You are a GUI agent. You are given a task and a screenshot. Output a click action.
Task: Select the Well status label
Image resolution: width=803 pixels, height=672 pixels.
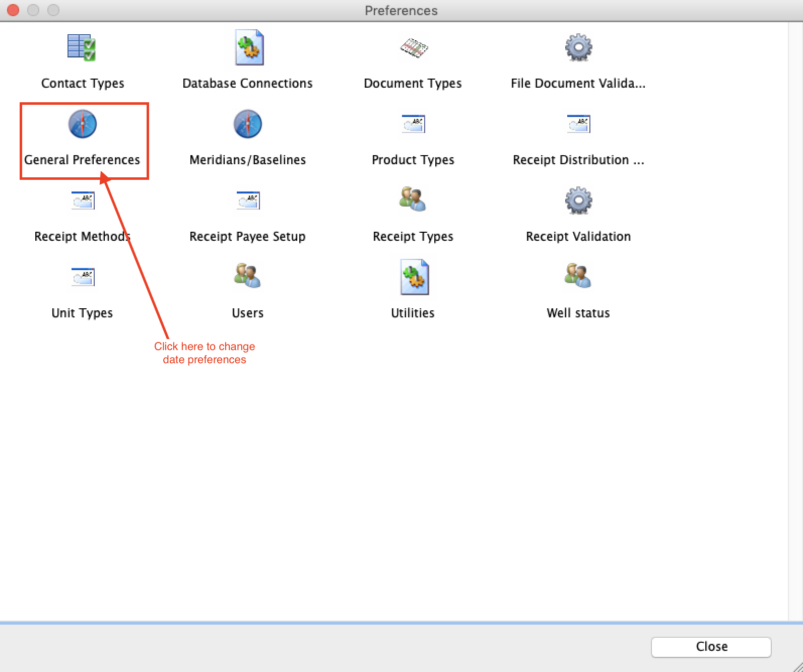(x=578, y=313)
